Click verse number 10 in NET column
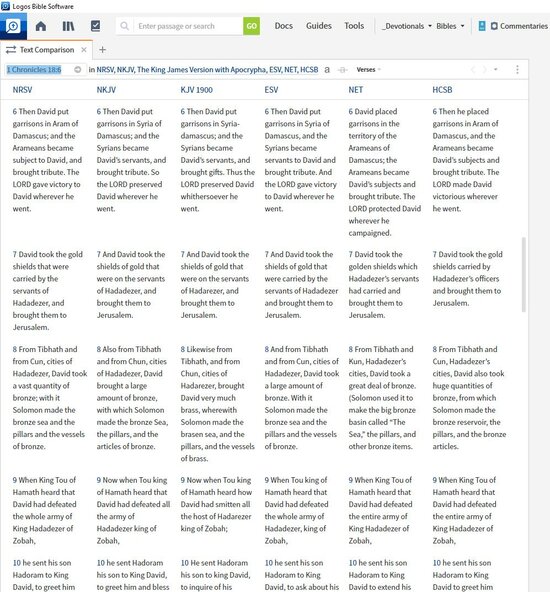The image size is (550, 592). pyautogui.click(x=353, y=563)
